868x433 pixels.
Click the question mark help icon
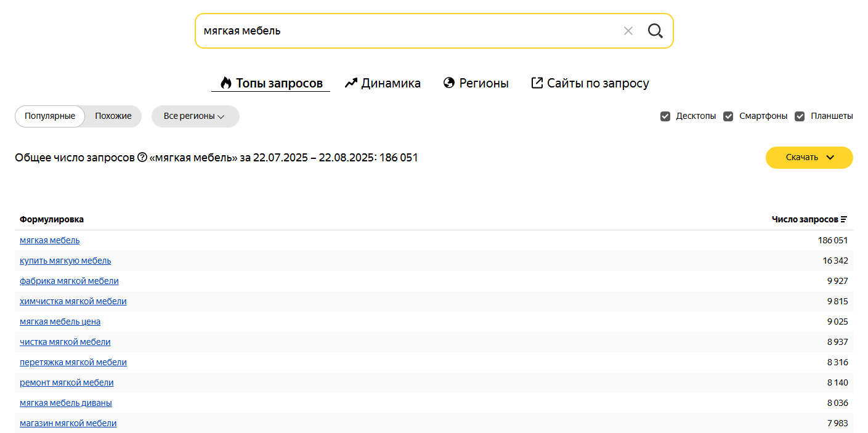click(142, 158)
